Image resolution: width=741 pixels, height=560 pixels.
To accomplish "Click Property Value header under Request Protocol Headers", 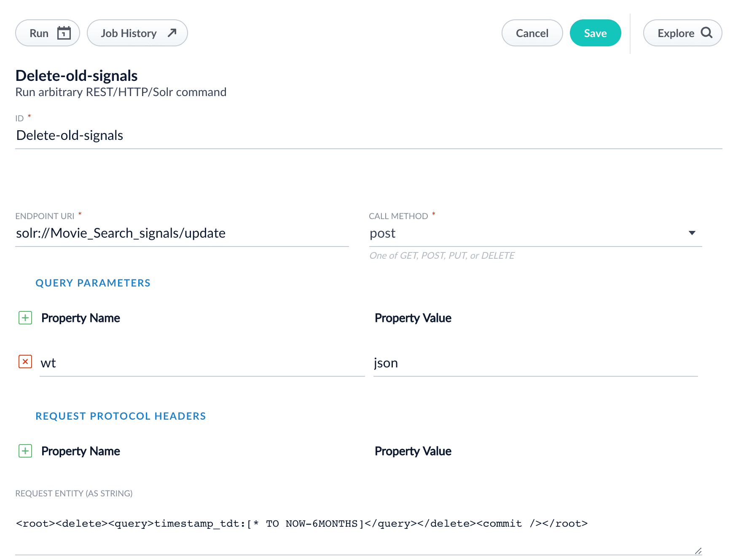I will coord(413,451).
